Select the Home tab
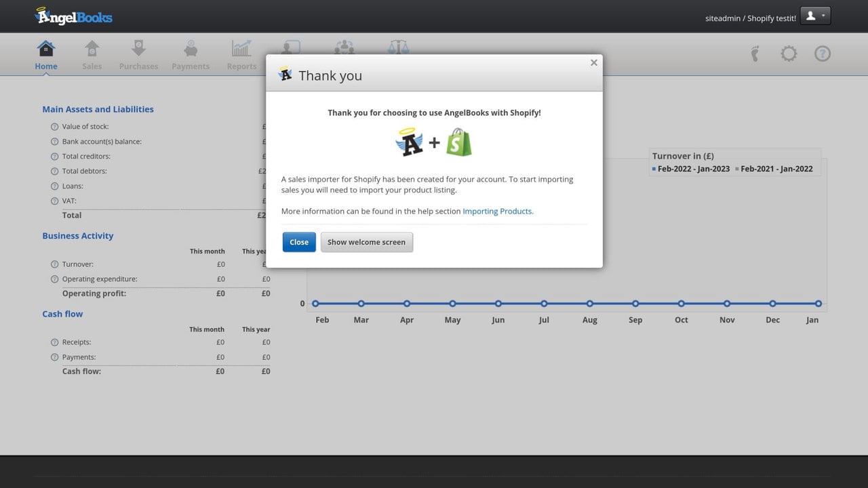Image resolution: width=868 pixels, height=488 pixels. (45, 55)
